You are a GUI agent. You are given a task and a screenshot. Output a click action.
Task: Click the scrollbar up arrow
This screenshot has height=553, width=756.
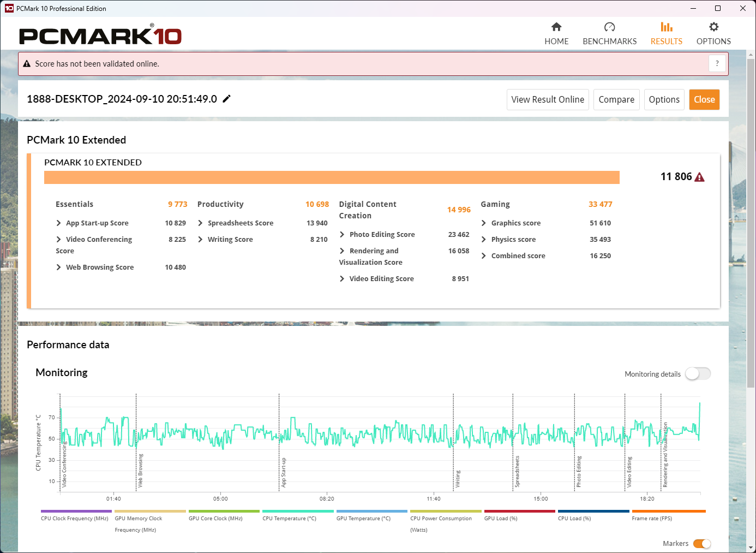tap(751, 55)
